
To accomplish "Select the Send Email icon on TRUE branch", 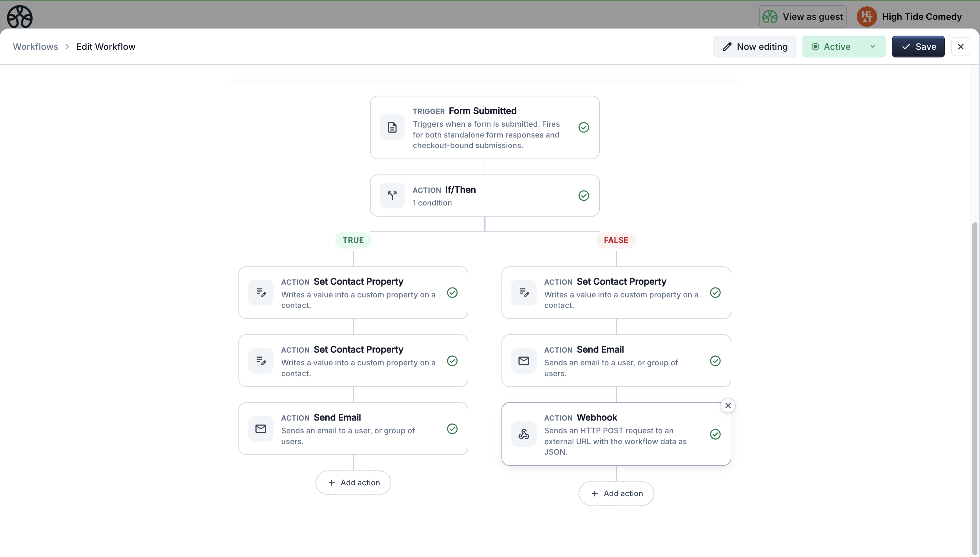I will (261, 428).
